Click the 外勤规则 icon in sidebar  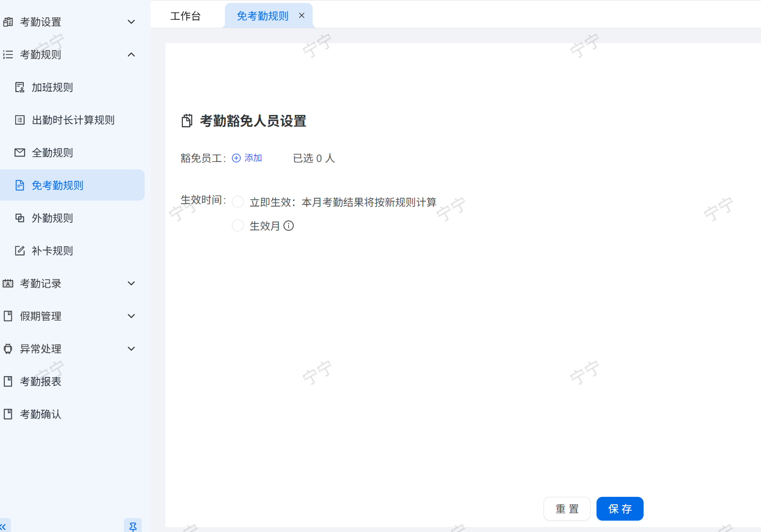pyautogui.click(x=20, y=218)
